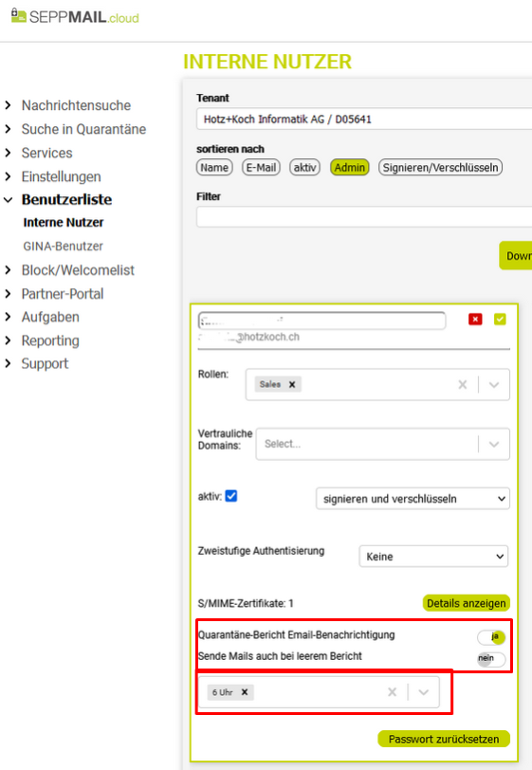Click into the Filter input field
The image size is (532, 770).
coord(364,216)
